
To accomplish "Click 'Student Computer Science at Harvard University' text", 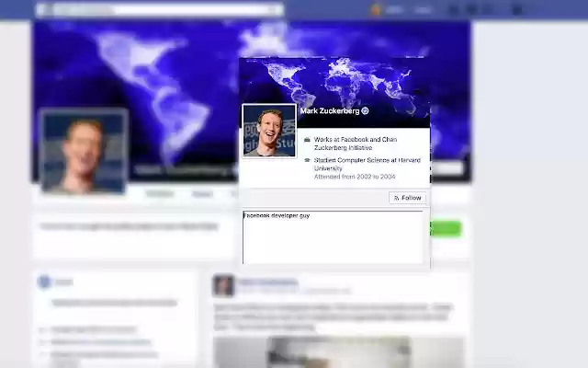I will tap(367, 164).
